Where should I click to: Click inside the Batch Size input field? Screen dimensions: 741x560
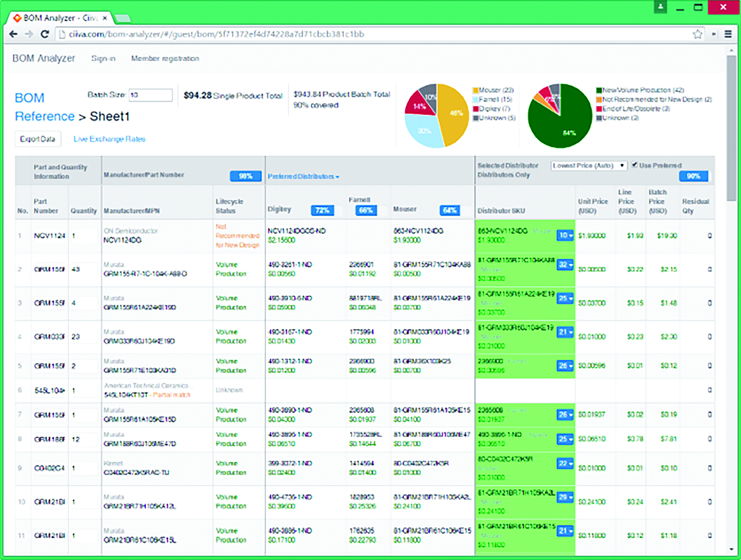pyautogui.click(x=151, y=95)
